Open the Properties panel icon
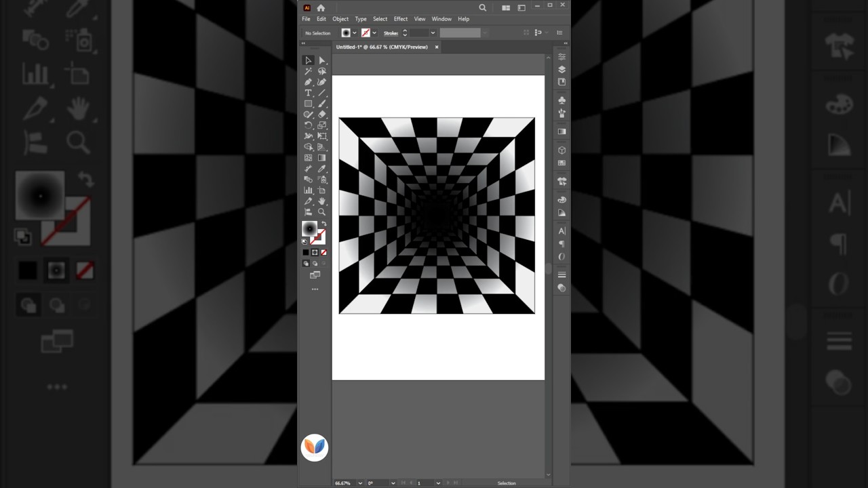This screenshot has height=488, width=868. click(561, 57)
